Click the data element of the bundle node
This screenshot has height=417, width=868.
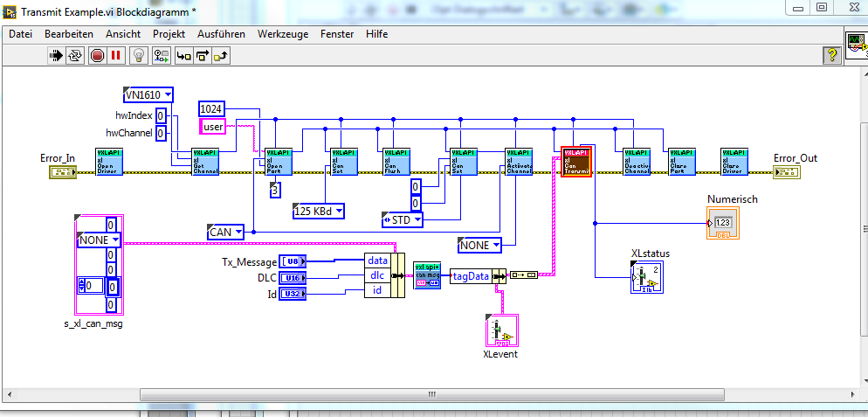point(377,261)
